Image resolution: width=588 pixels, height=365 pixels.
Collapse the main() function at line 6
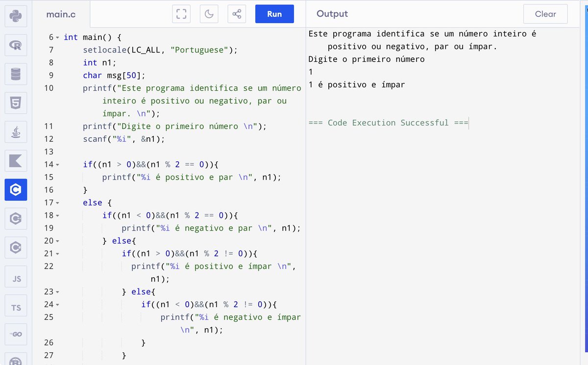(58, 37)
